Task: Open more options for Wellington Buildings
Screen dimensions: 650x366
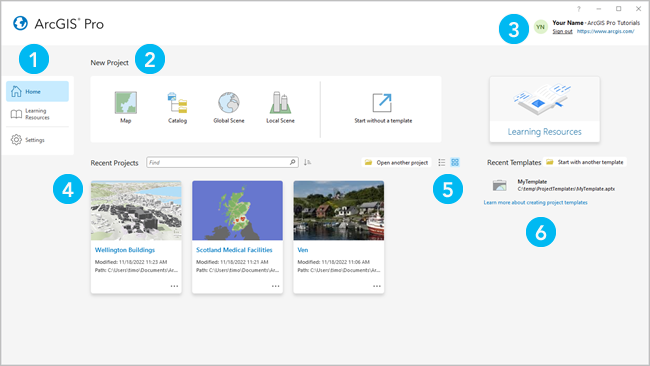Action: (x=174, y=286)
